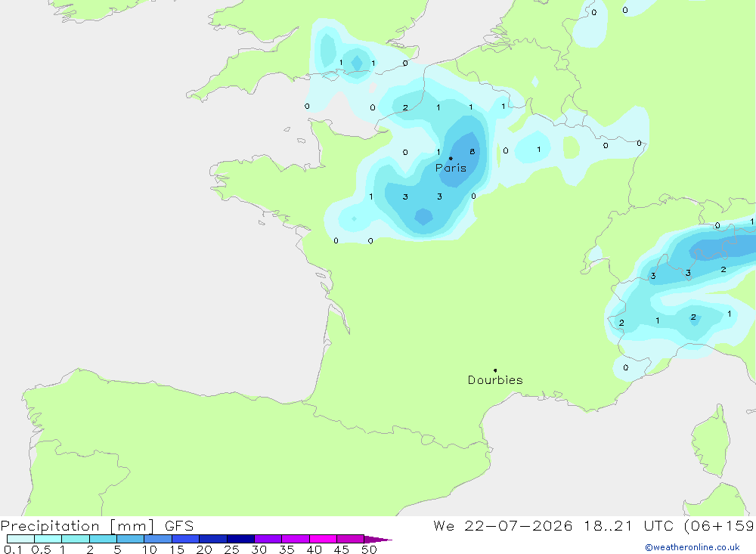Pick the 30–35 mm legend color swatch
The image size is (756, 554).
pos(268,539)
